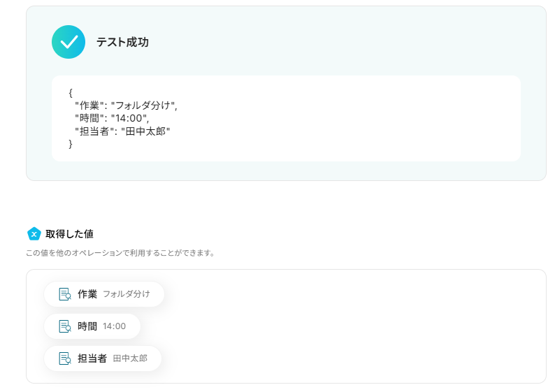The image size is (555, 392).
Task: Select the 時間 label in value chip
Action: point(87,326)
